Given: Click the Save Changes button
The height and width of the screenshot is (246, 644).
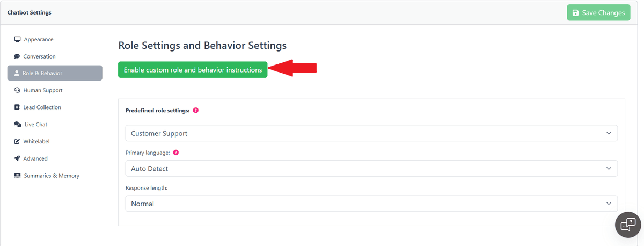Looking at the screenshot, I should (x=598, y=12).
